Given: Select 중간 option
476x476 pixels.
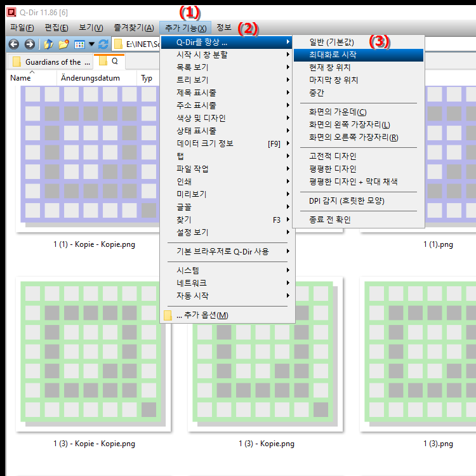Looking at the screenshot, I should pyautogui.click(x=358, y=93).
